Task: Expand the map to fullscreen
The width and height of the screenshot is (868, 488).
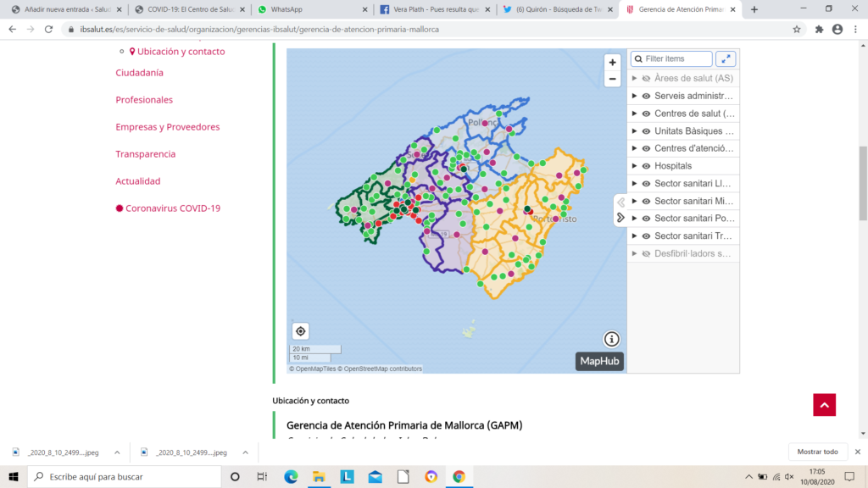Action: point(726,58)
